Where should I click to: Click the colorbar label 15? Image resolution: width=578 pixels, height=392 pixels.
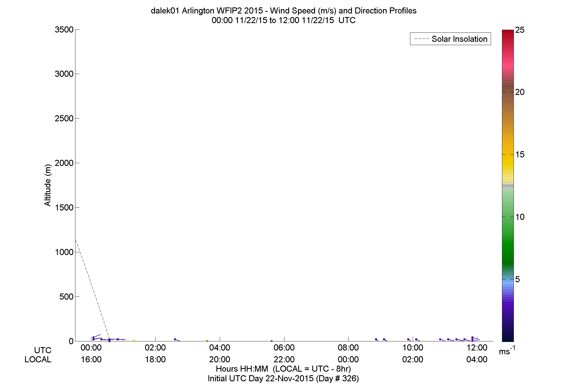520,155
